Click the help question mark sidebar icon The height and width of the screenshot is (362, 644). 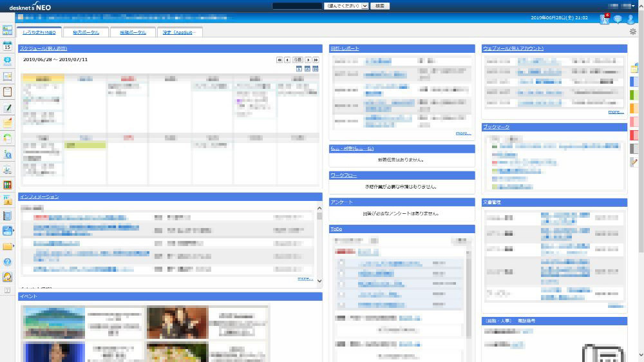(8, 262)
